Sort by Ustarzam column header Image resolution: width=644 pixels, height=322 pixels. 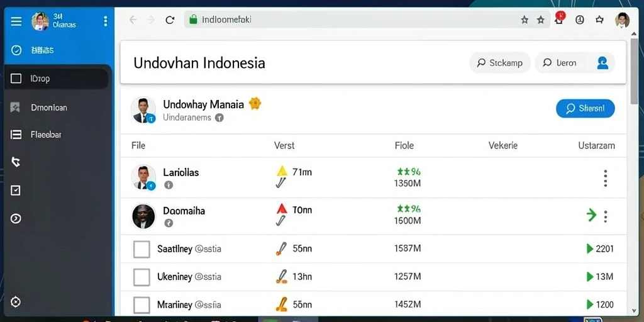pyautogui.click(x=596, y=145)
